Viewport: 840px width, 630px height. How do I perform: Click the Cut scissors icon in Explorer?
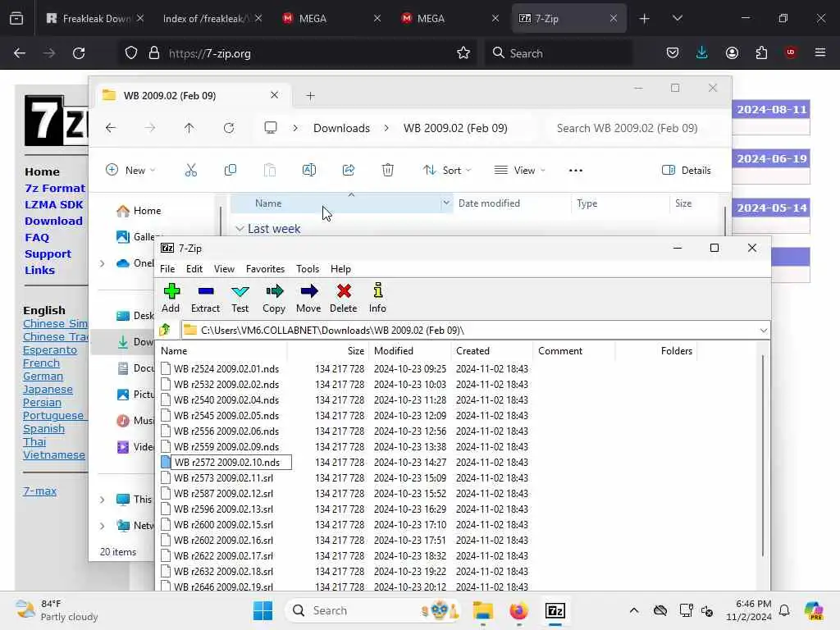[190, 171]
